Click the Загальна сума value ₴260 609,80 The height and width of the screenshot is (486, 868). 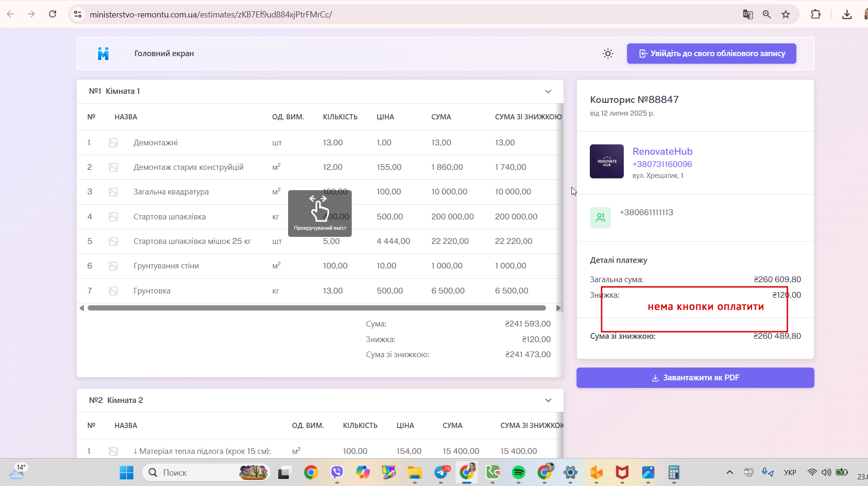777,279
